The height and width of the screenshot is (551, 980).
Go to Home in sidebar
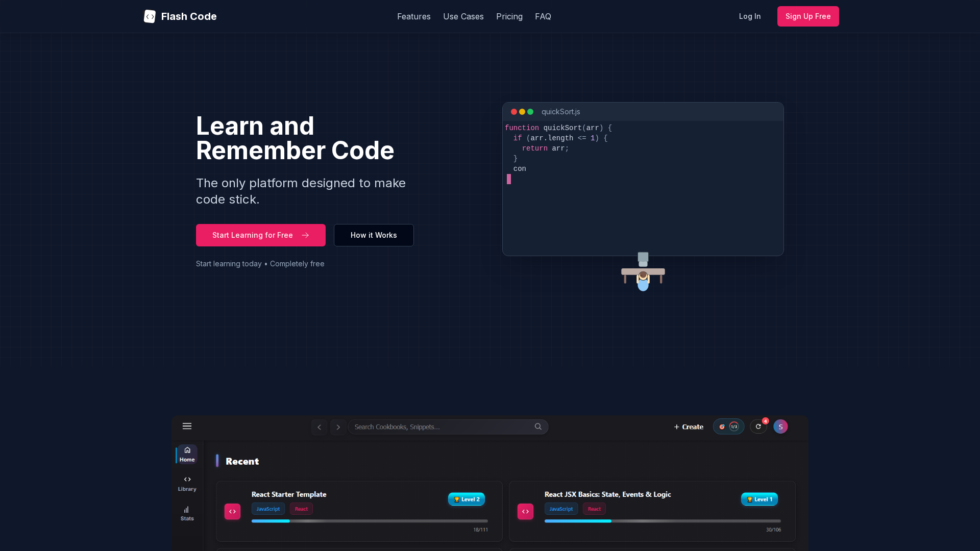187,454
